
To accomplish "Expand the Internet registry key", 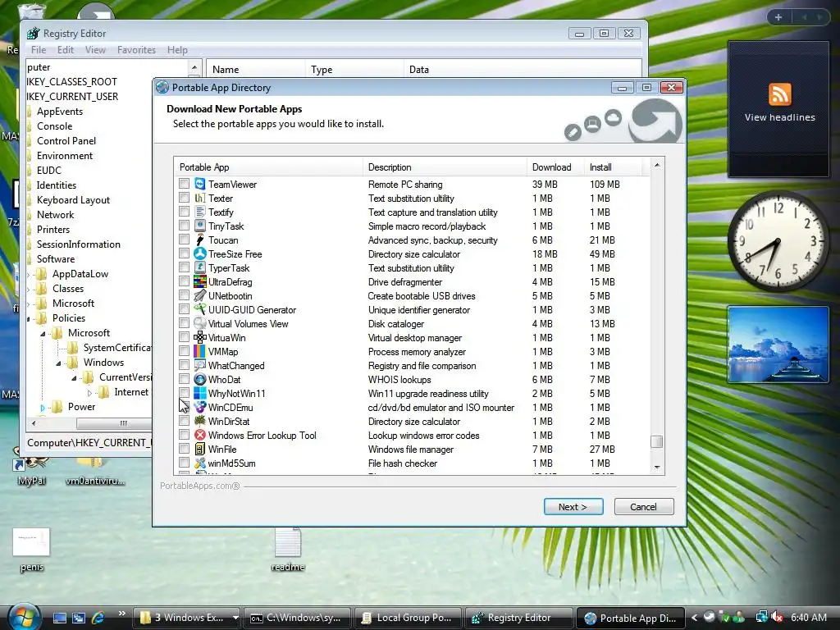I will tap(89, 393).
